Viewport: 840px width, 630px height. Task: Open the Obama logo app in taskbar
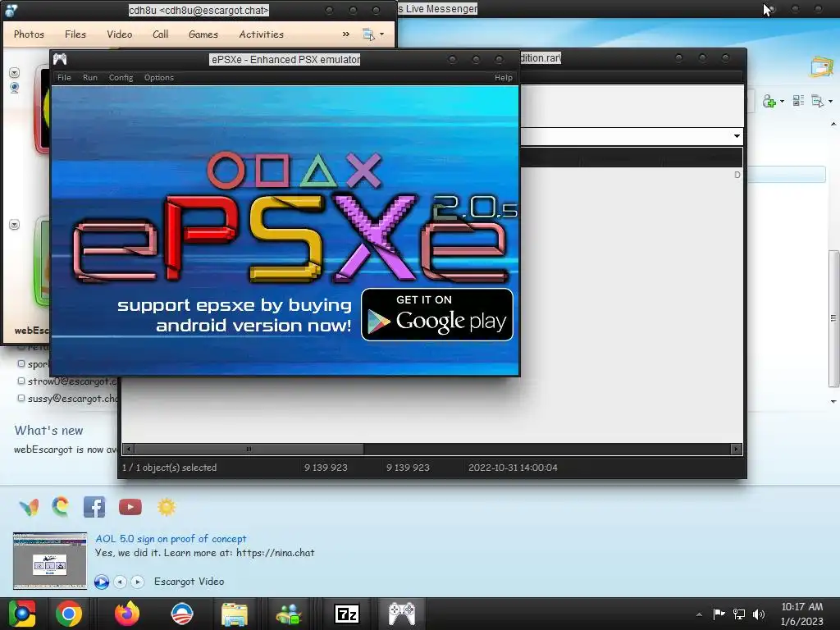pyautogui.click(x=181, y=614)
